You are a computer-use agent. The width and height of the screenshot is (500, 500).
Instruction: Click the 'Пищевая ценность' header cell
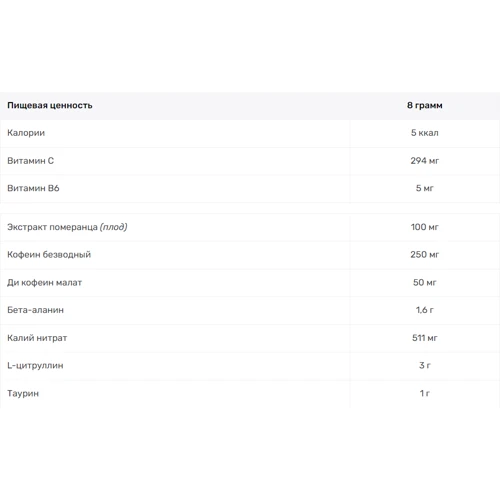(50, 105)
